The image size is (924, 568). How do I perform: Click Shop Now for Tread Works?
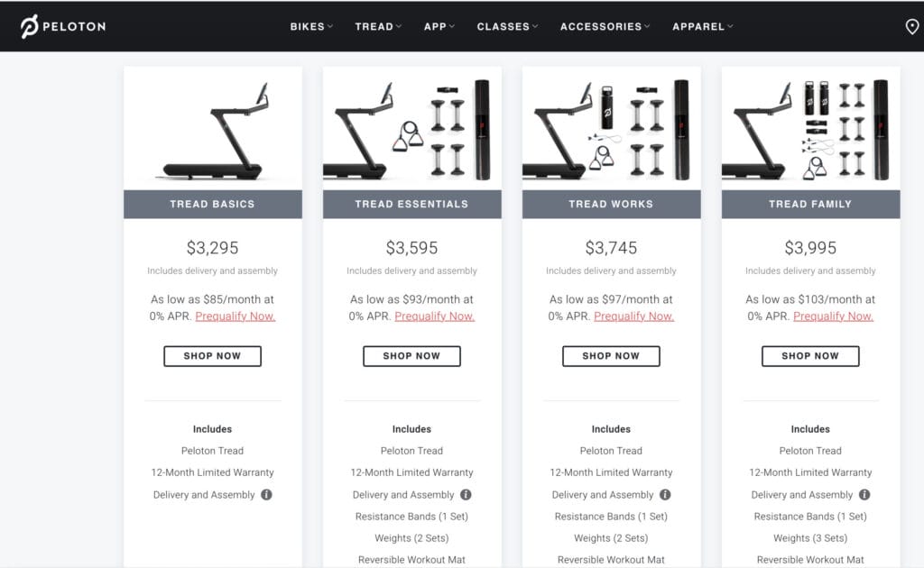coord(611,356)
